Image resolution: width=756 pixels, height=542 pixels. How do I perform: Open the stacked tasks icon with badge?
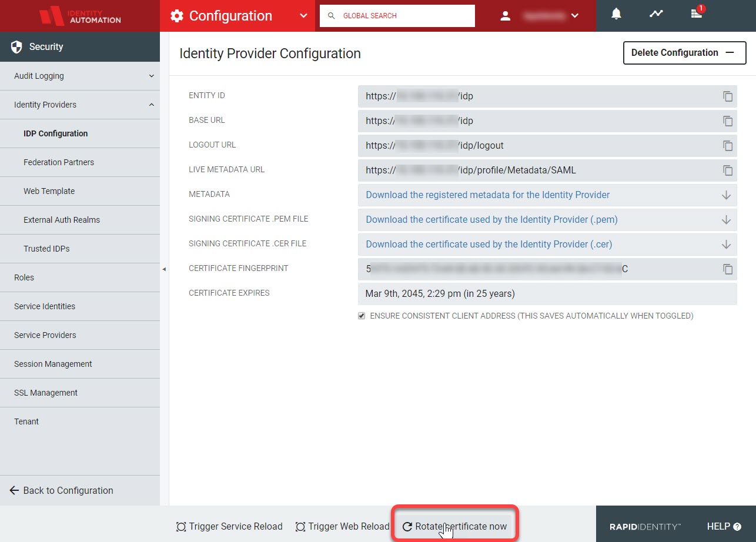click(x=697, y=13)
